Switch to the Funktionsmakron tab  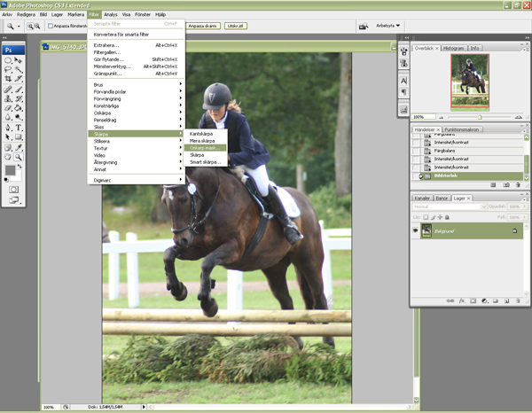pos(462,129)
